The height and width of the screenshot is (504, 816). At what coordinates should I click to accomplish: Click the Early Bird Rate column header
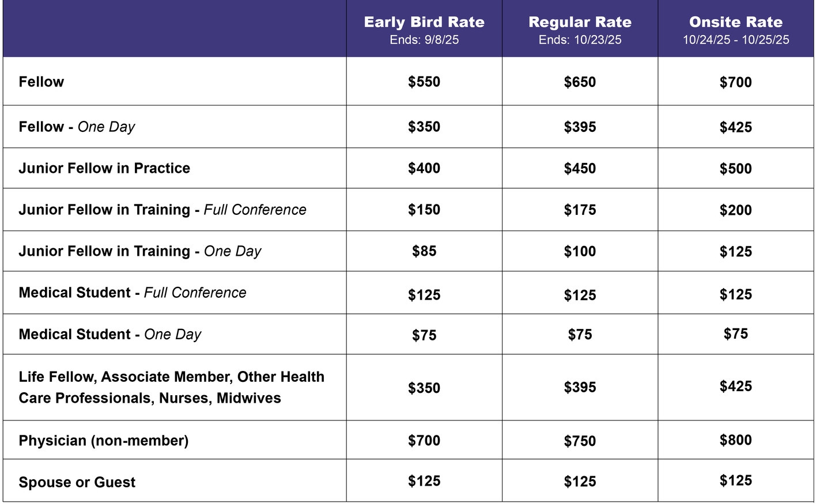[424, 22]
